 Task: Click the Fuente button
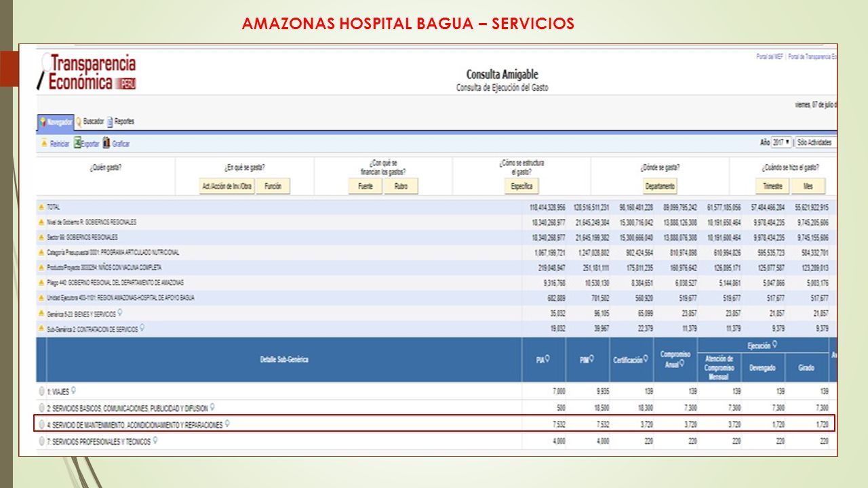click(366, 186)
